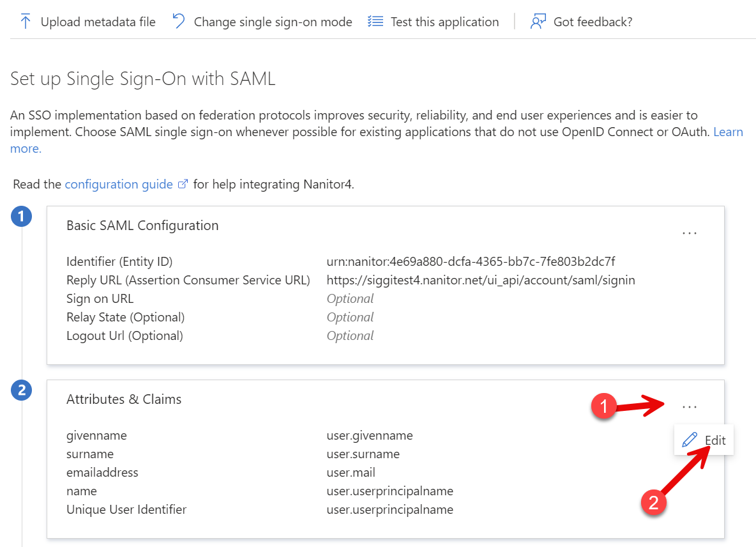Select Change single sign-on mode
This screenshot has height=547, width=756.
click(273, 22)
